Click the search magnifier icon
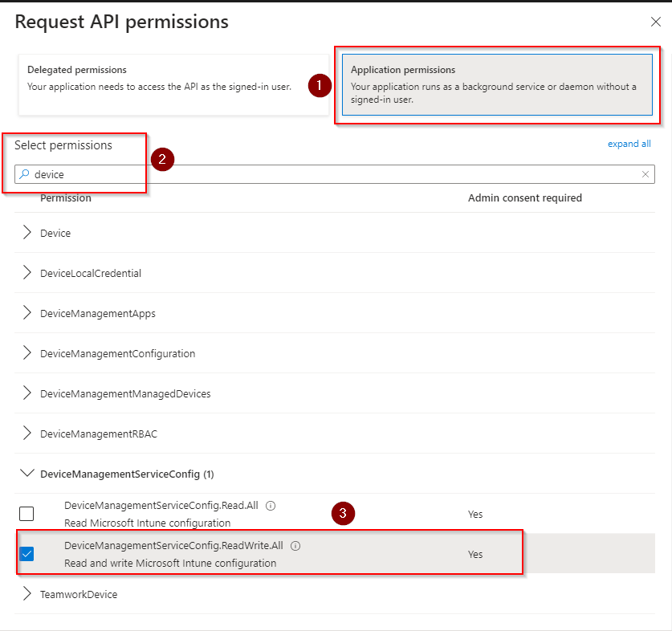 (24, 174)
